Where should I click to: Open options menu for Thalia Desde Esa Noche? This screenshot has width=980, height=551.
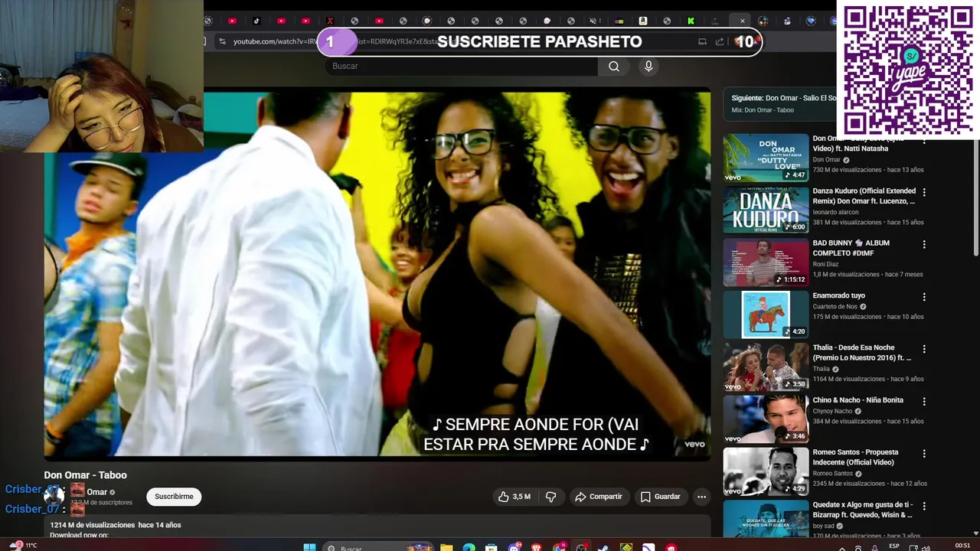tap(924, 349)
